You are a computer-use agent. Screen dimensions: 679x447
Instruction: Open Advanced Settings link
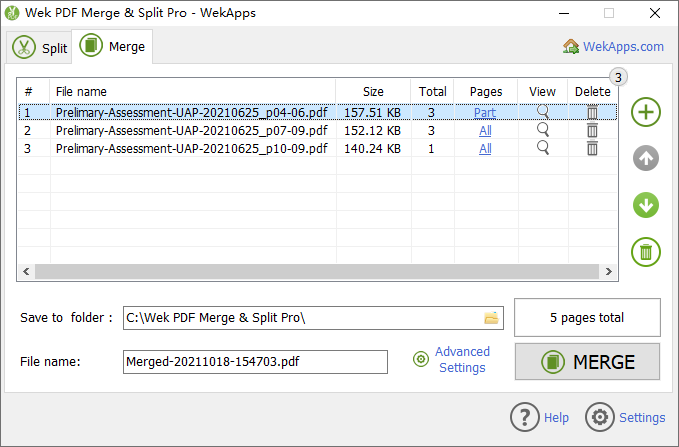462,359
